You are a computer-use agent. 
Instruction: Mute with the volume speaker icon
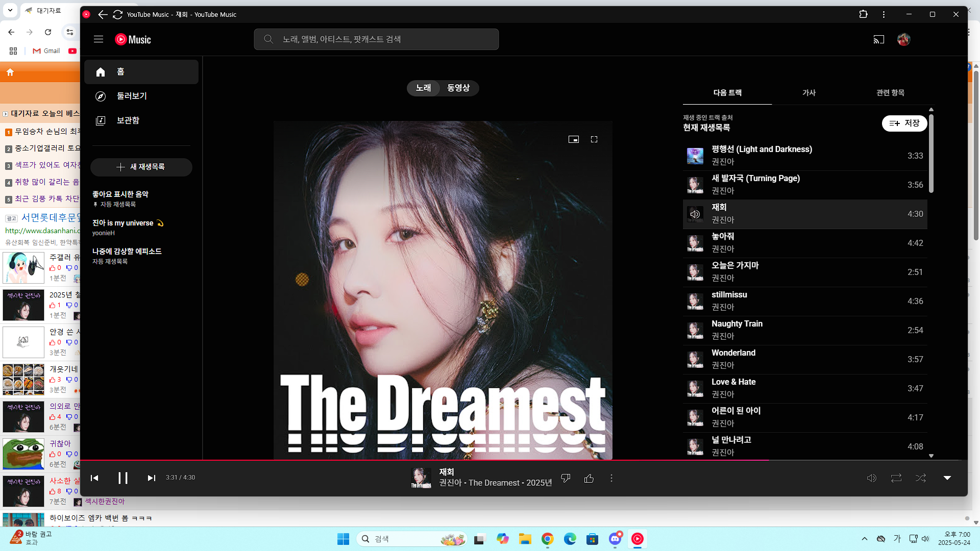pyautogui.click(x=872, y=478)
